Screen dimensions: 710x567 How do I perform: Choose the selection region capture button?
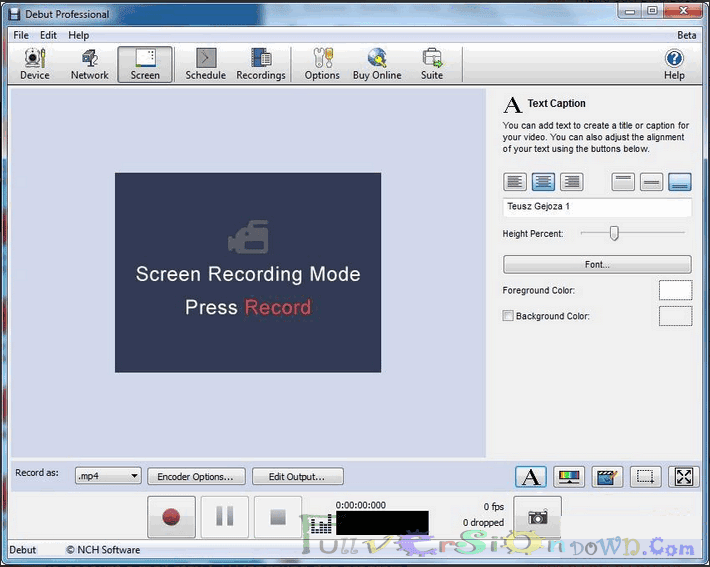tap(645, 477)
